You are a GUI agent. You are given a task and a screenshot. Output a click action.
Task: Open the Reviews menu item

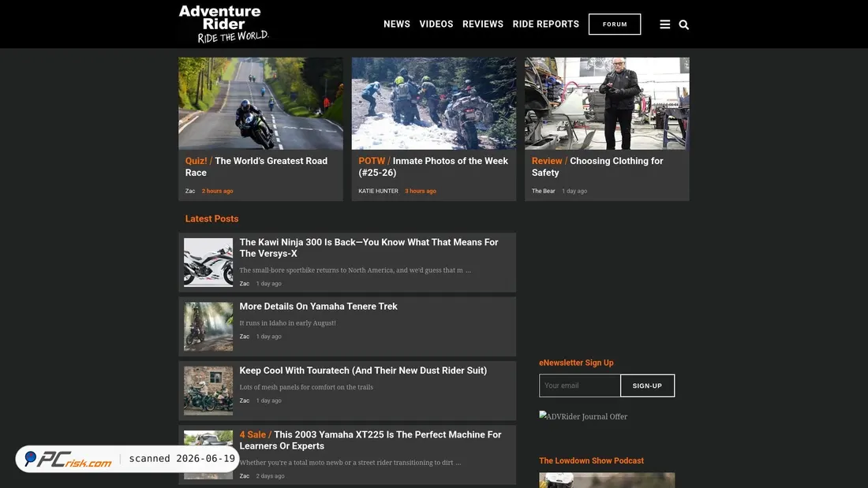click(x=483, y=24)
